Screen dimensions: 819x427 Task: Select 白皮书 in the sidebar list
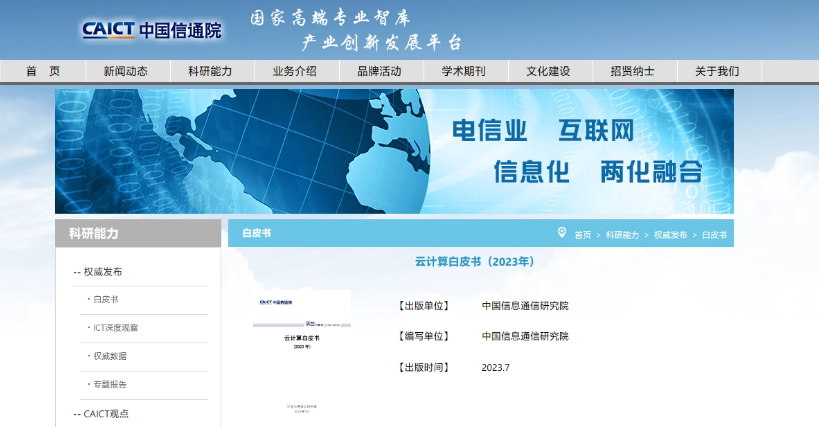pyautogui.click(x=105, y=300)
